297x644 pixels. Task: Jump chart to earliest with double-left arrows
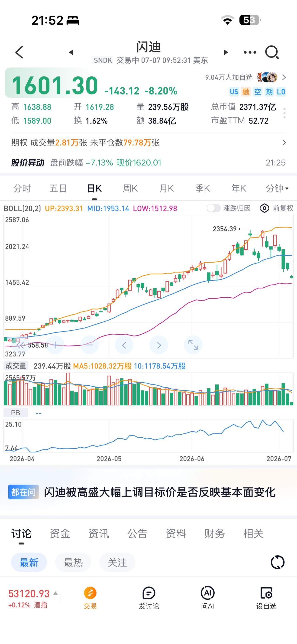click(x=20, y=345)
